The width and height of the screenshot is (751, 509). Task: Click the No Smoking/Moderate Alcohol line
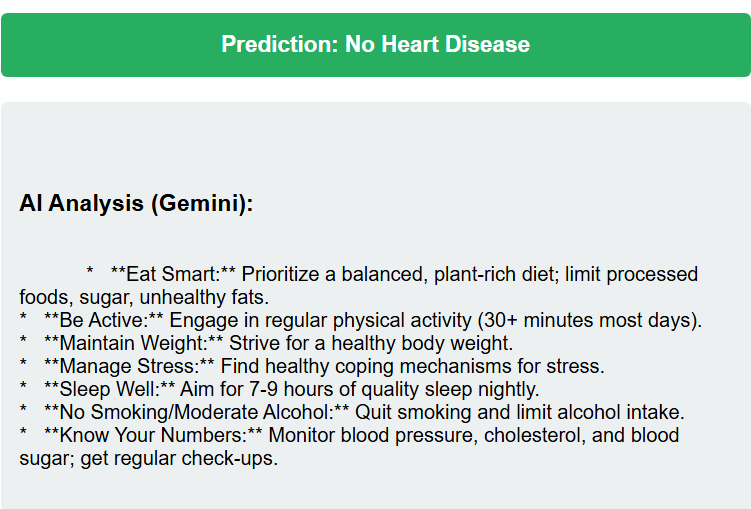352,412
